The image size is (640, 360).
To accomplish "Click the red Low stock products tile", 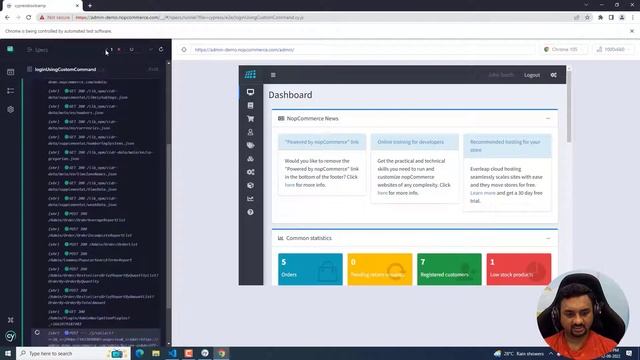I will tap(518, 269).
